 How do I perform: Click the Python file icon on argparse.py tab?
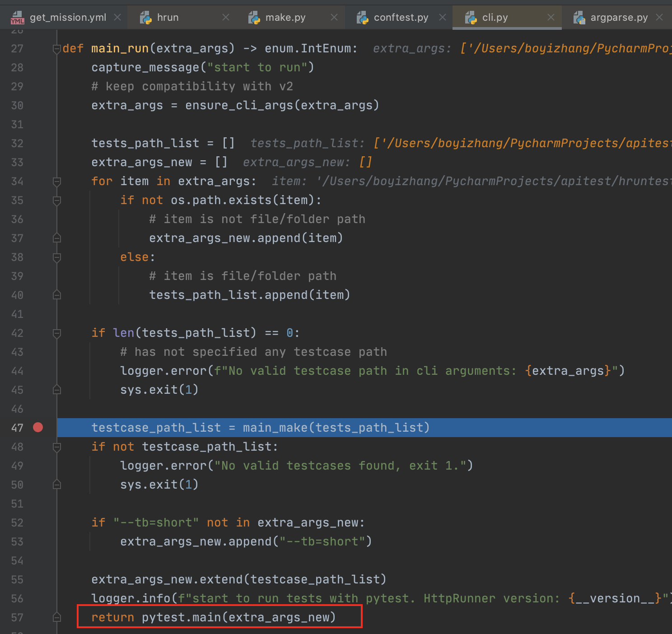[579, 18]
